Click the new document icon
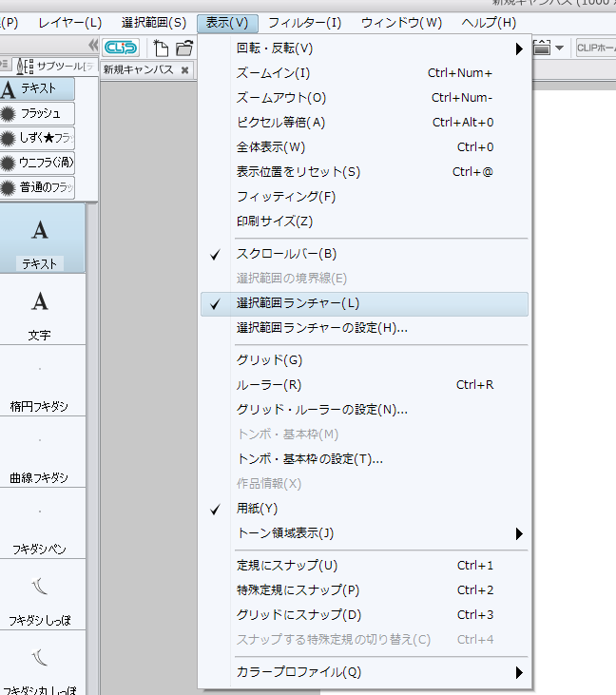Image resolution: width=616 pixels, height=695 pixels. click(161, 48)
